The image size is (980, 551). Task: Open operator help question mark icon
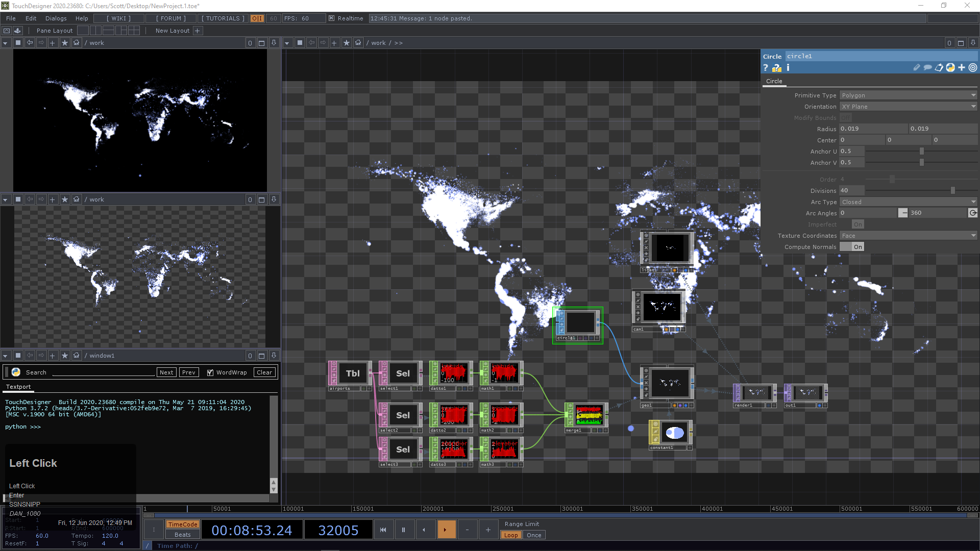(x=765, y=68)
